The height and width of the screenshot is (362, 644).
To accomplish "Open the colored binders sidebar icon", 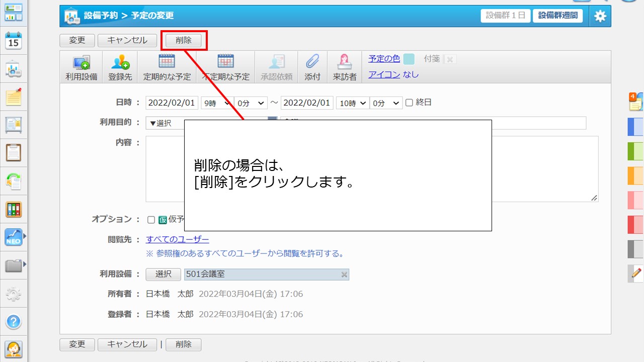I will [x=14, y=209].
